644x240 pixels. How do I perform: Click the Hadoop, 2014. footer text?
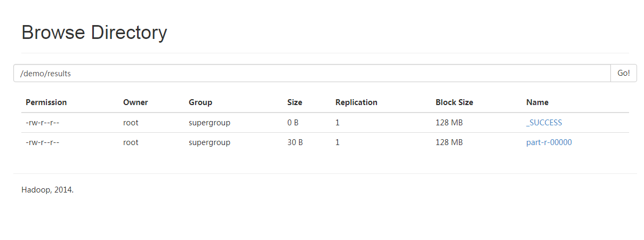click(x=47, y=190)
